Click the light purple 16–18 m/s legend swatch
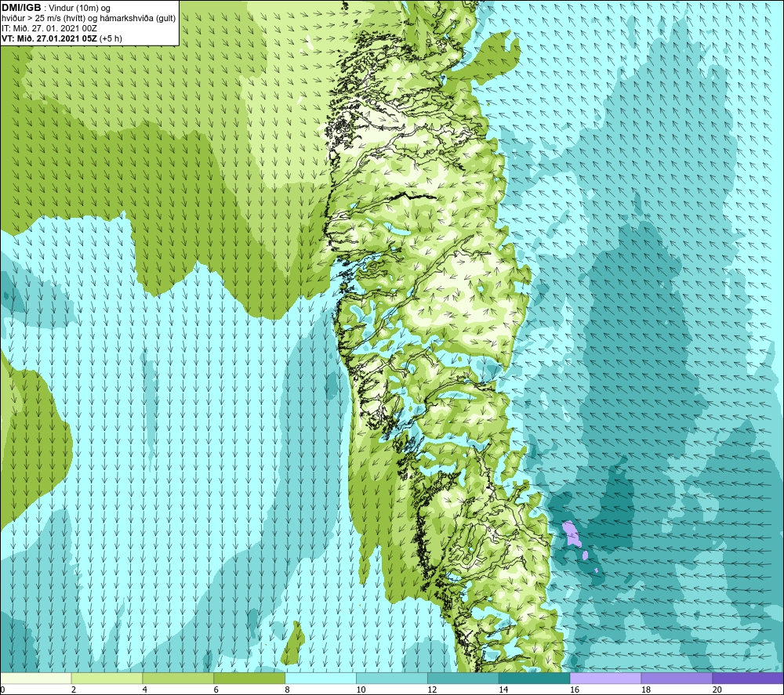This screenshot has height=695, width=784. pyautogui.click(x=605, y=679)
